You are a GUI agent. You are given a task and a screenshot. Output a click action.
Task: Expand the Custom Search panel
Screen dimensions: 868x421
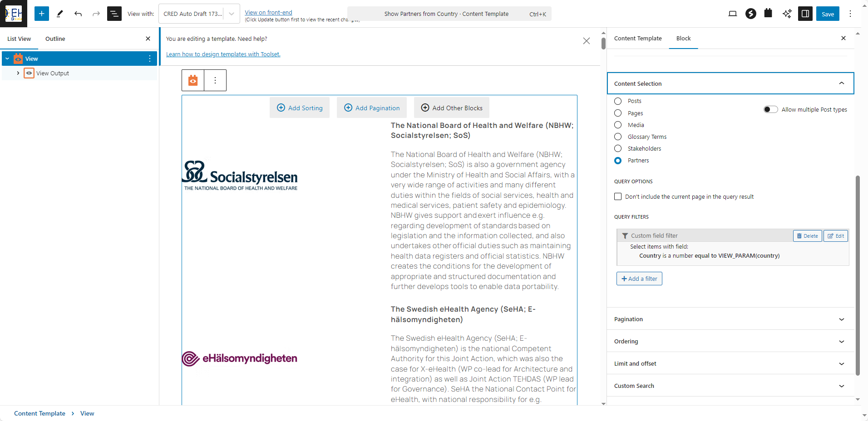[x=730, y=386]
